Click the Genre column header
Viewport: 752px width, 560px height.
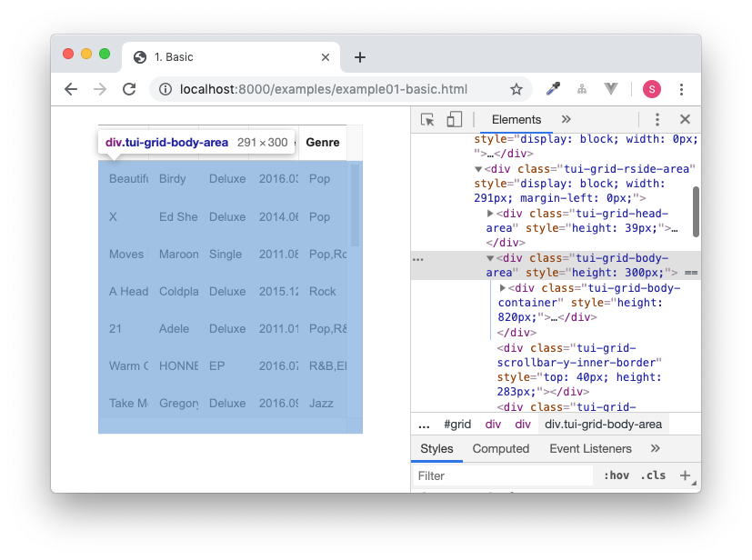click(x=323, y=143)
